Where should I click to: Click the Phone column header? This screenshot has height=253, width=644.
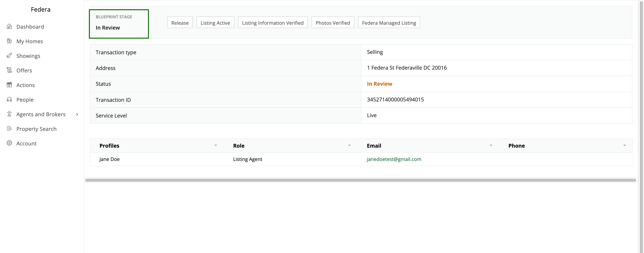(x=516, y=146)
